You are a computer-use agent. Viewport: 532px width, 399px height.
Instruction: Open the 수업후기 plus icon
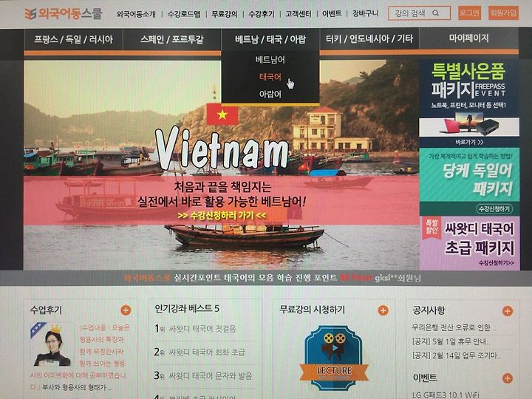126,310
